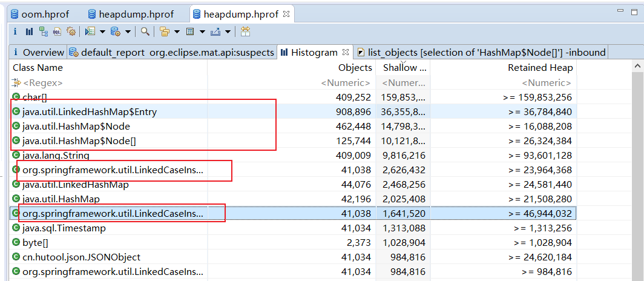Open the OQL query editor icon
The width and height of the screenshot is (644, 281).
tap(57, 31)
